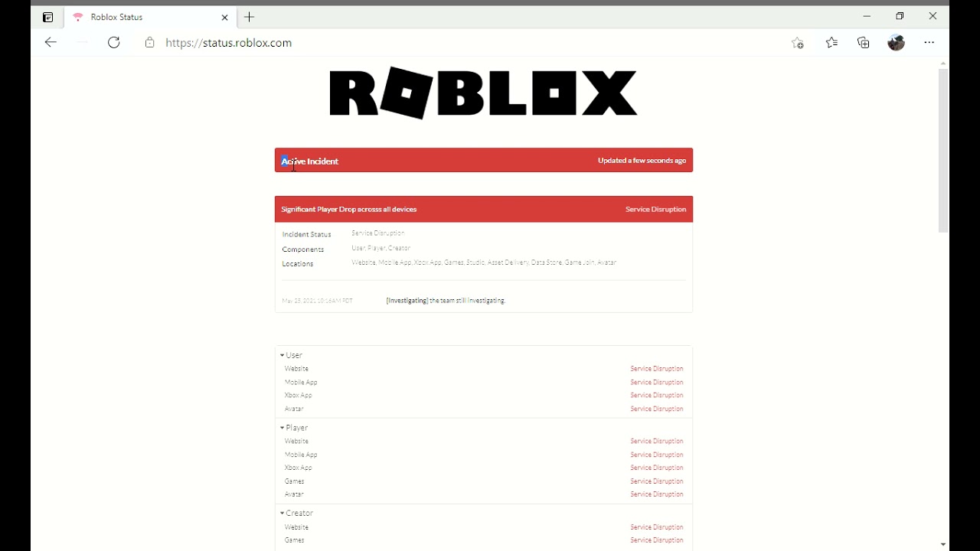Screen dimensions: 980x551
Task: Click Service Disruption status for Player Games
Action: (x=657, y=481)
